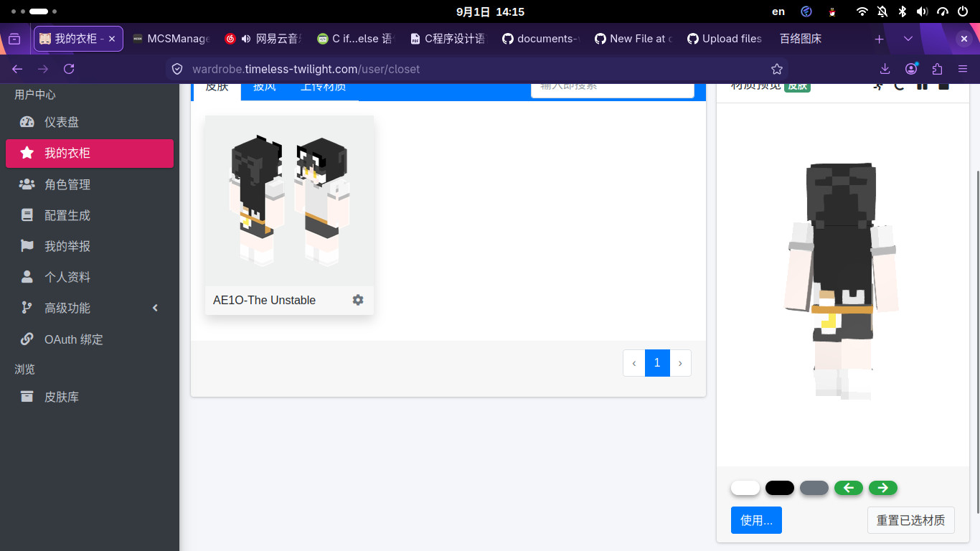Open 皮肤库 skin library
Viewport: 980px width, 551px height.
click(90, 397)
